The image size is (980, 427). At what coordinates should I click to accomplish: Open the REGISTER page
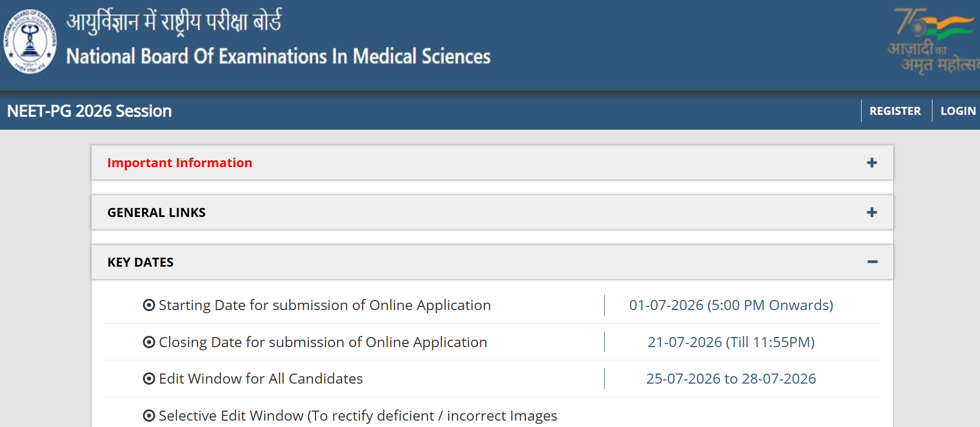pos(895,111)
